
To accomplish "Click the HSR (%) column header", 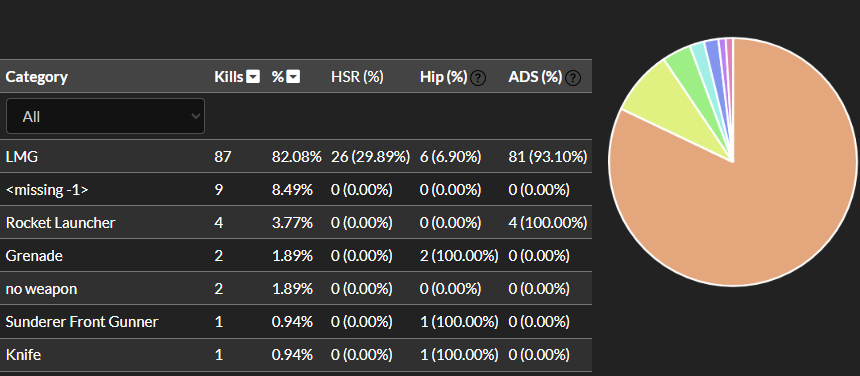I will 357,77.
